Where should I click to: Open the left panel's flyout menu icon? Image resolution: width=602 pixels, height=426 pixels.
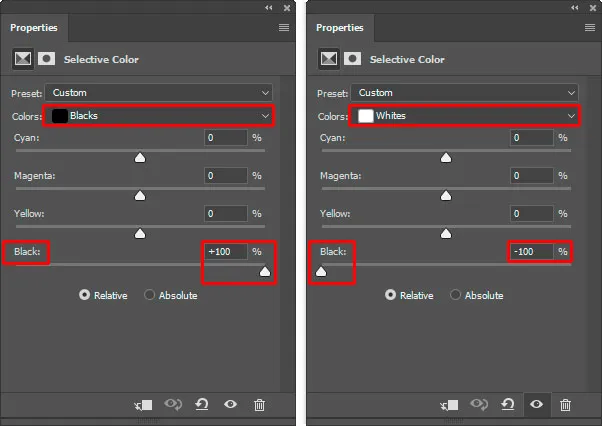284,28
